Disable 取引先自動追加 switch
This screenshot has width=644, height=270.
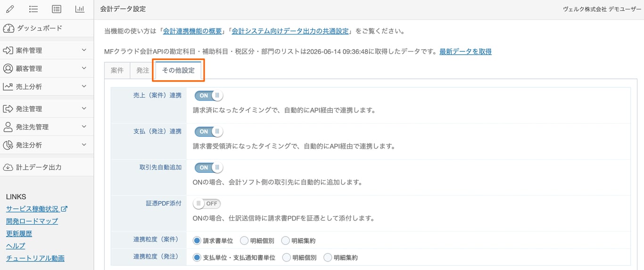click(x=209, y=168)
